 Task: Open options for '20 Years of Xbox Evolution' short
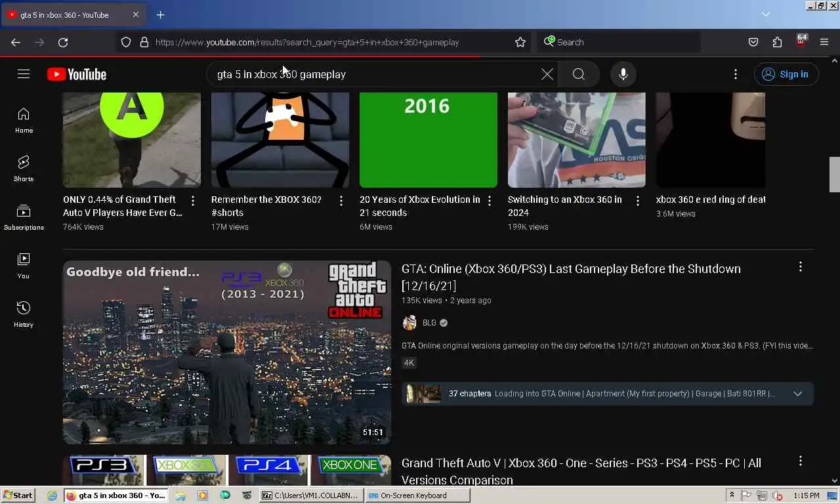tap(489, 201)
